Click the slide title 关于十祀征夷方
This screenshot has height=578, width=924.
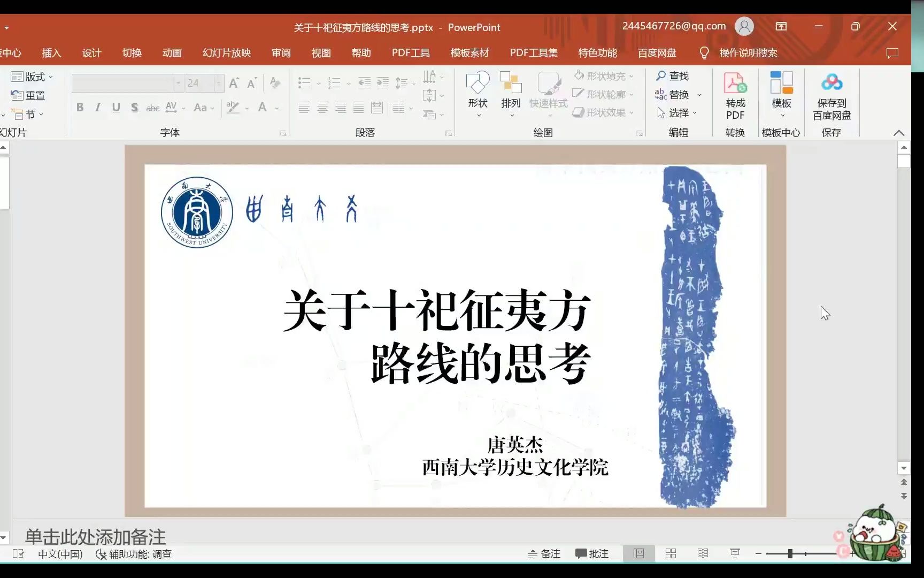click(436, 310)
